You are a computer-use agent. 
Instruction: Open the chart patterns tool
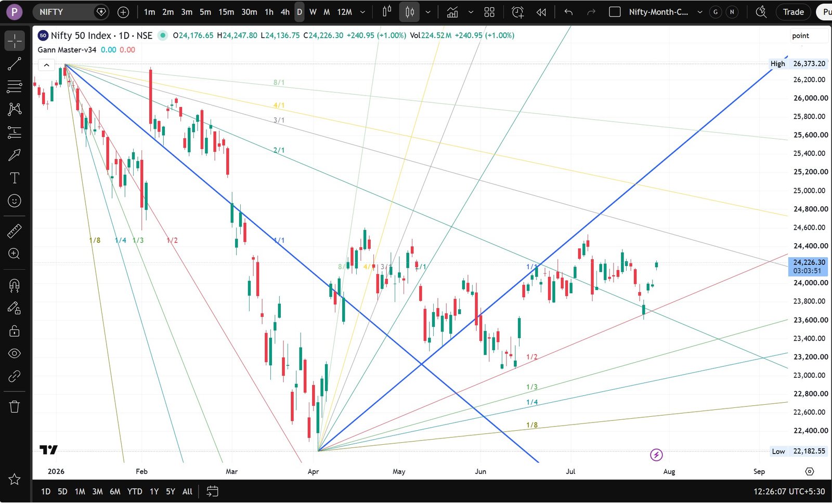click(15, 109)
